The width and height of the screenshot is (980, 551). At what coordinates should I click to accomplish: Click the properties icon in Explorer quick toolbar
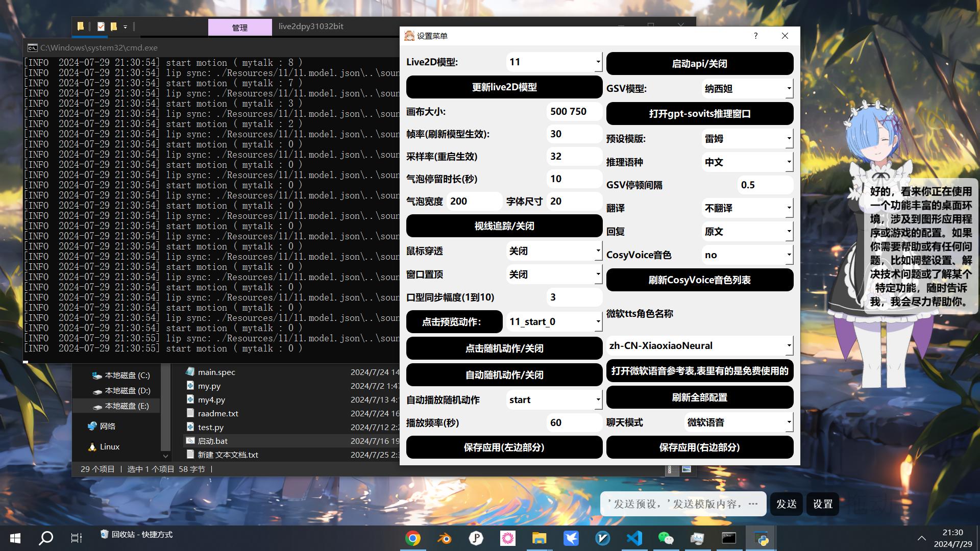pyautogui.click(x=101, y=26)
